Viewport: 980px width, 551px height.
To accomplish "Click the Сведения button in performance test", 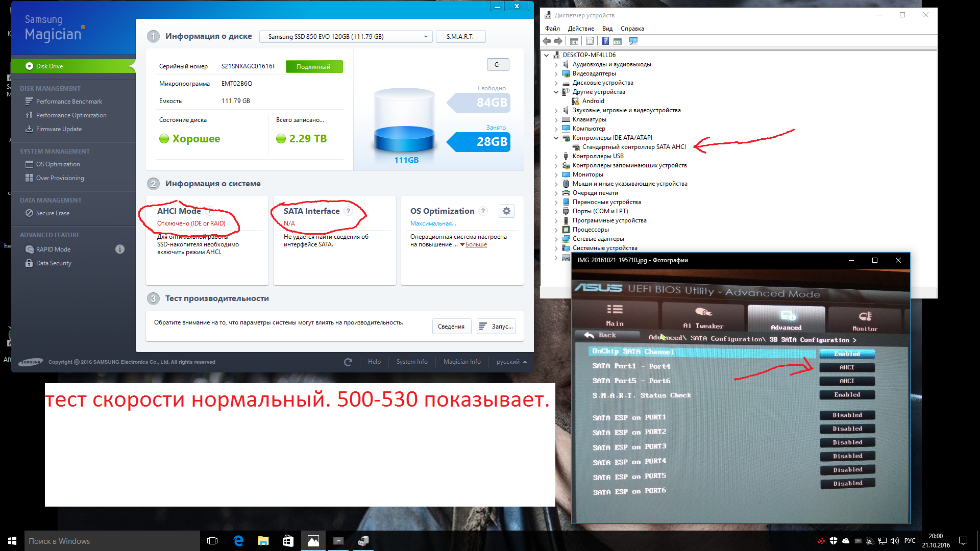I will pos(451,327).
